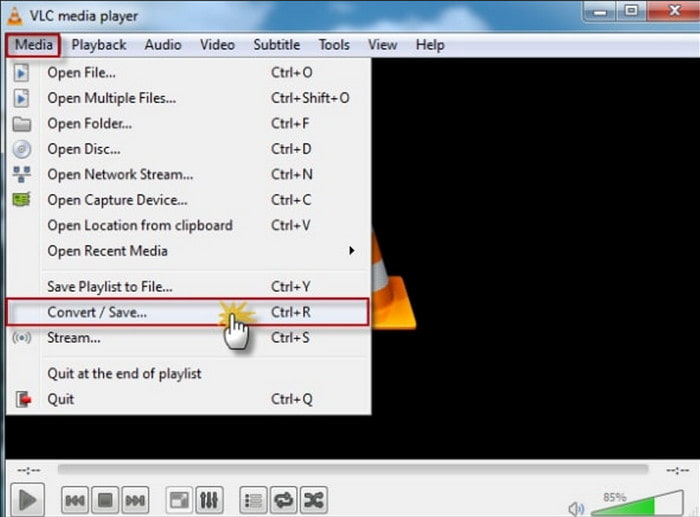The height and width of the screenshot is (517, 700).
Task: Select Open Network Stream... entry
Action: tap(188, 174)
